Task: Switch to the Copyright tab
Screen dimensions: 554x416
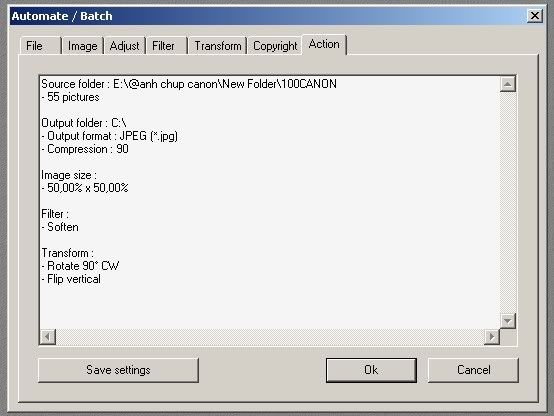Action: pos(275,46)
